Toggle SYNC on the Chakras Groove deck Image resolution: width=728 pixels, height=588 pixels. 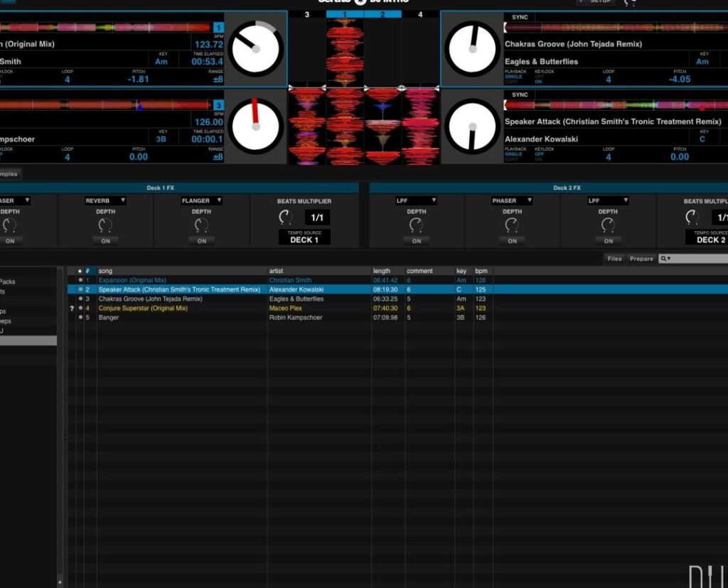[x=520, y=17]
